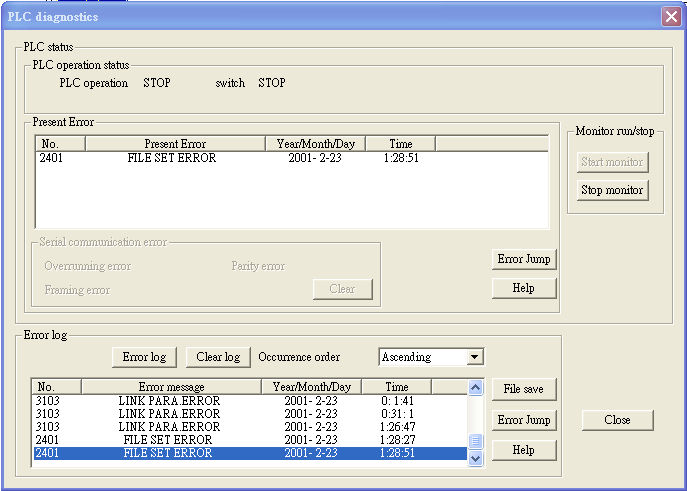Click Year/Month/Day header in Present Error list
This screenshot has height=491, width=687.
click(x=315, y=144)
